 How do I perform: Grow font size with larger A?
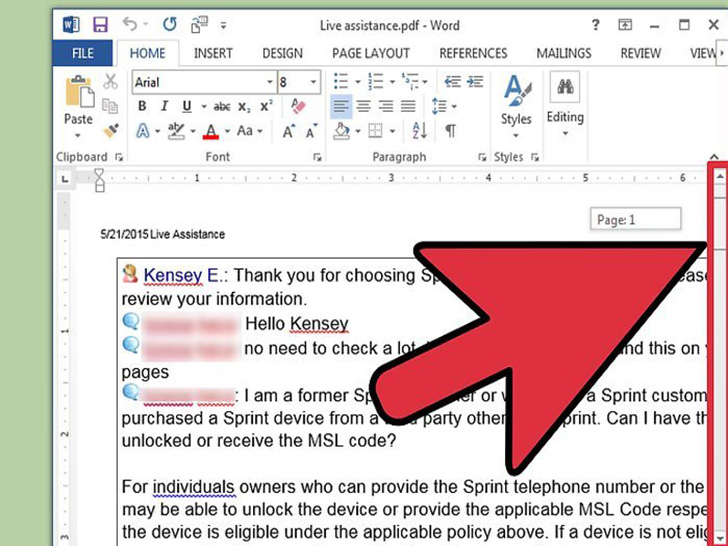pyautogui.click(x=288, y=132)
